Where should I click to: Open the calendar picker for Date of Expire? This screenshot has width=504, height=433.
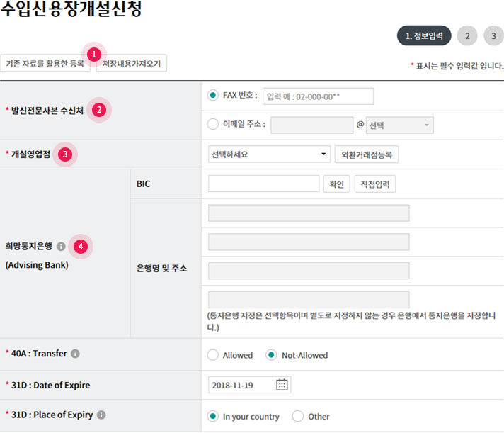click(282, 385)
